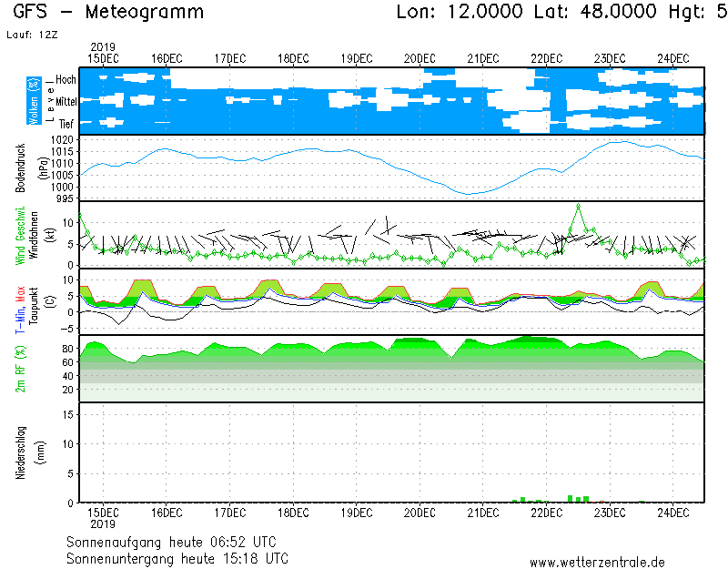This screenshot has width=728, height=569.
Task: Select 18DEC on the bottom date axis
Action: [293, 513]
